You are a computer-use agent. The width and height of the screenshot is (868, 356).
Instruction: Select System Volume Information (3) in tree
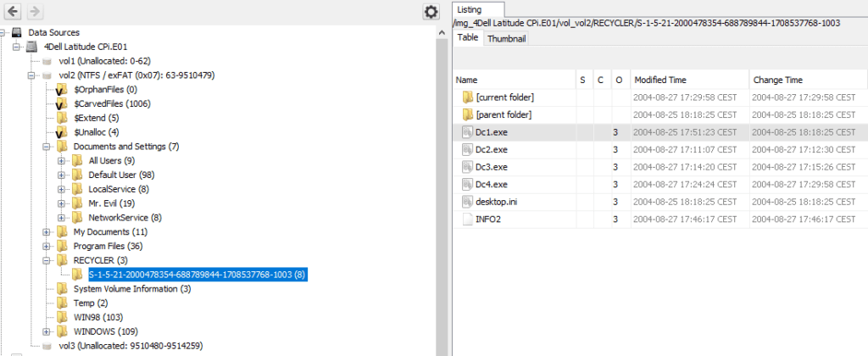(x=132, y=289)
